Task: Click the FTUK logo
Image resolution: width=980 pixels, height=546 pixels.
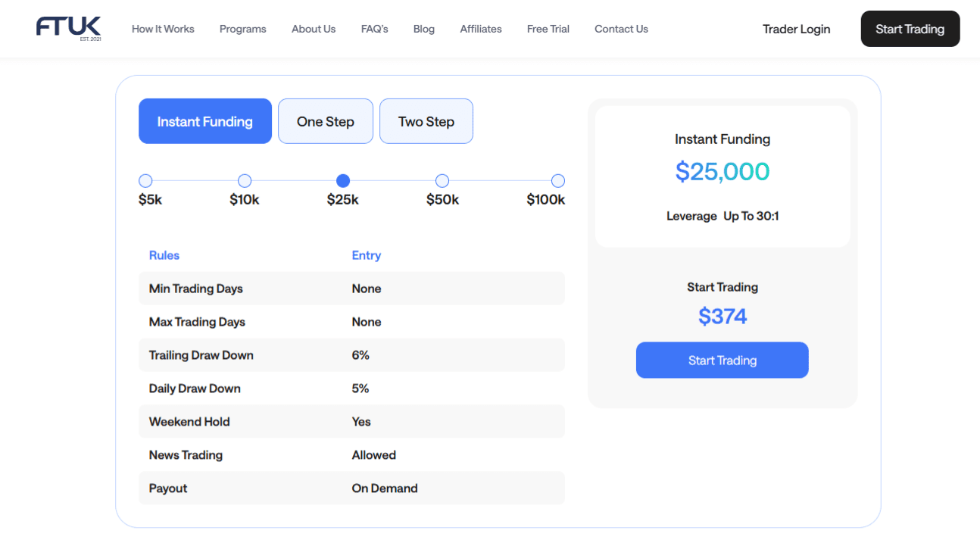Action: click(x=68, y=27)
